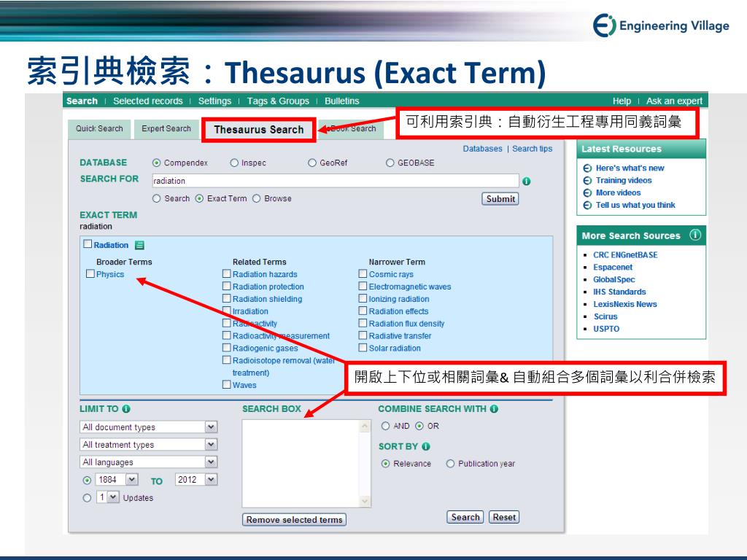
Task: Open the All treatment types dropdown
Action: point(149,445)
